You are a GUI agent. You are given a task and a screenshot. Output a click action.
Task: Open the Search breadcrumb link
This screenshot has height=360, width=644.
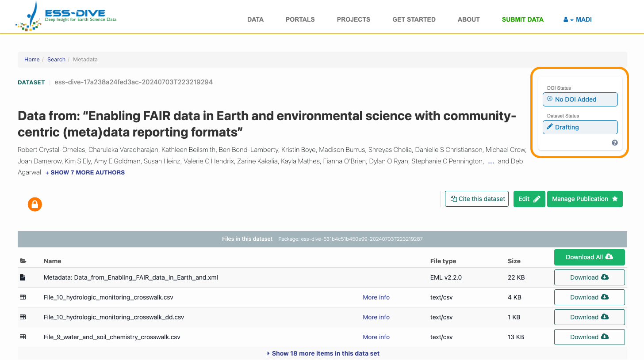[56, 60]
